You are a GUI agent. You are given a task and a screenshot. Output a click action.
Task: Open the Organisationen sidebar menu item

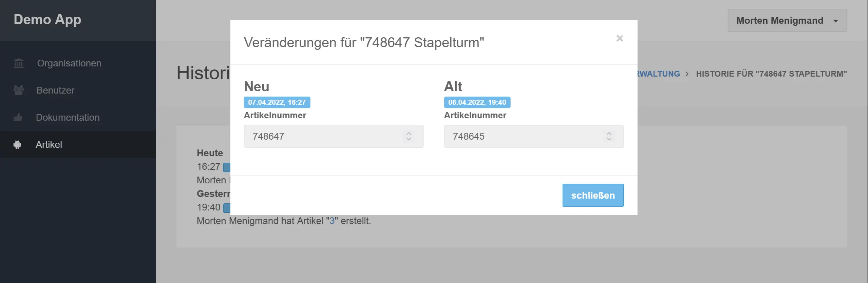69,63
